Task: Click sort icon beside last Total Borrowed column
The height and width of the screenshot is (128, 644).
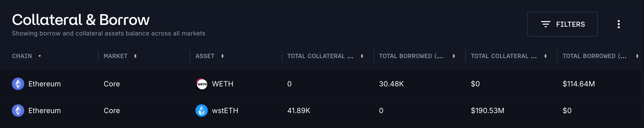Action: (637, 56)
